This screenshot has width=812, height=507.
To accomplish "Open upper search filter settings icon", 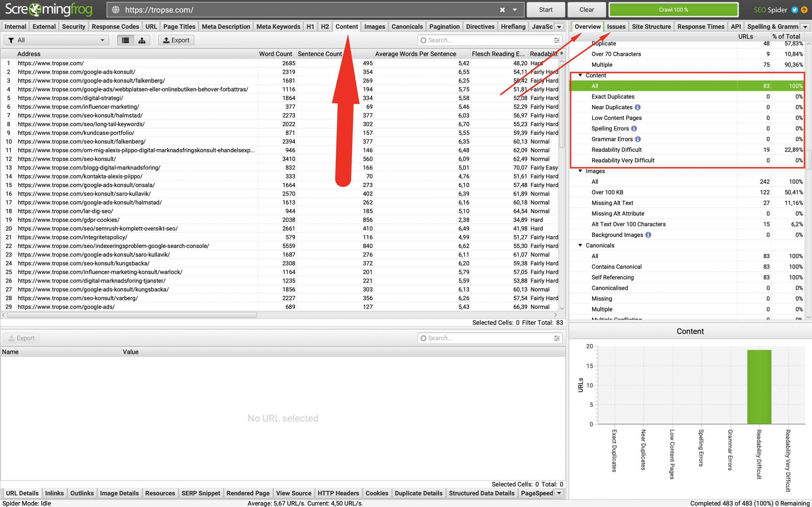I will point(556,40).
